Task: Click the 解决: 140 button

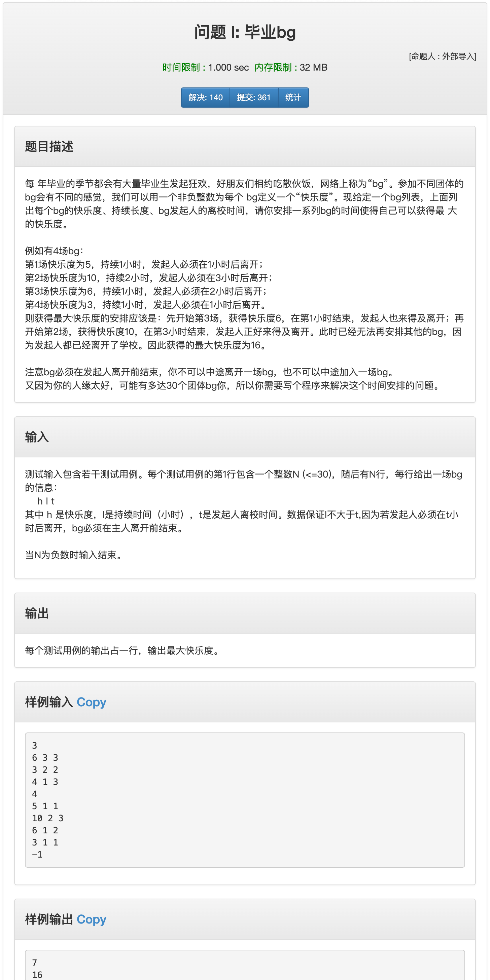Action: pos(206,98)
